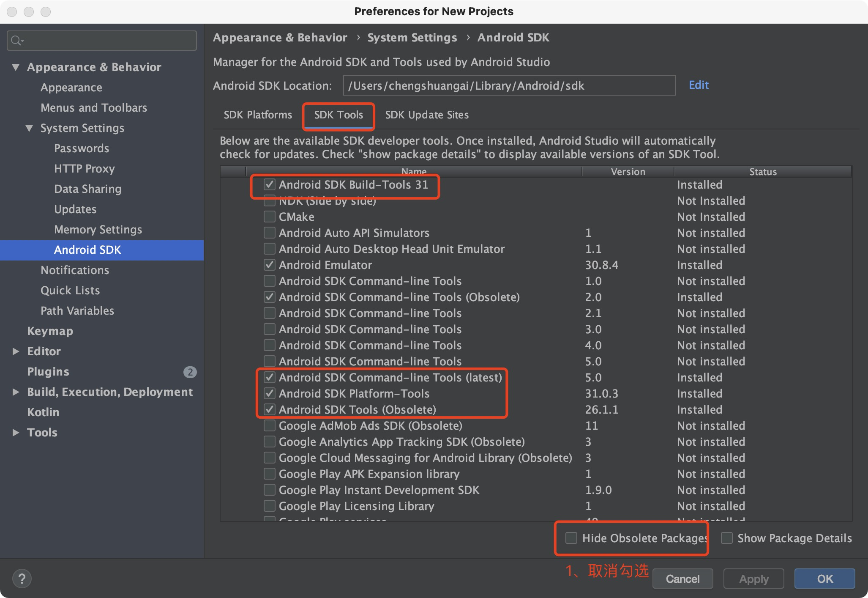Open Appearance settings page

click(71, 88)
